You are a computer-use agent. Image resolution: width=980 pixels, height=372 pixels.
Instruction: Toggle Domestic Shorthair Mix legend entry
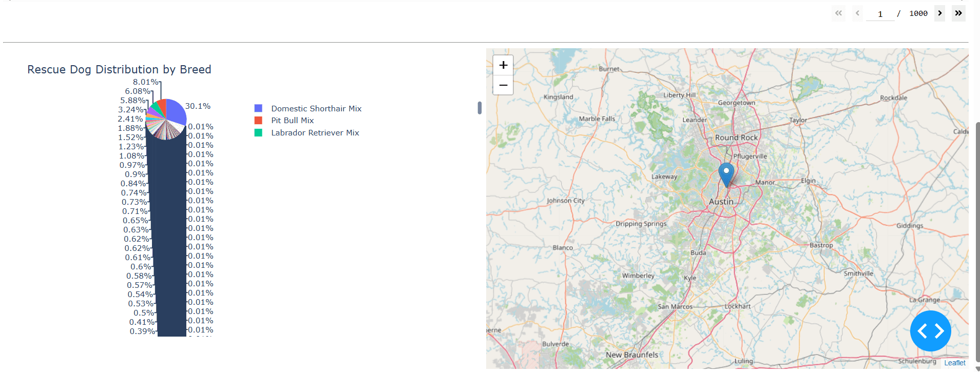point(316,108)
